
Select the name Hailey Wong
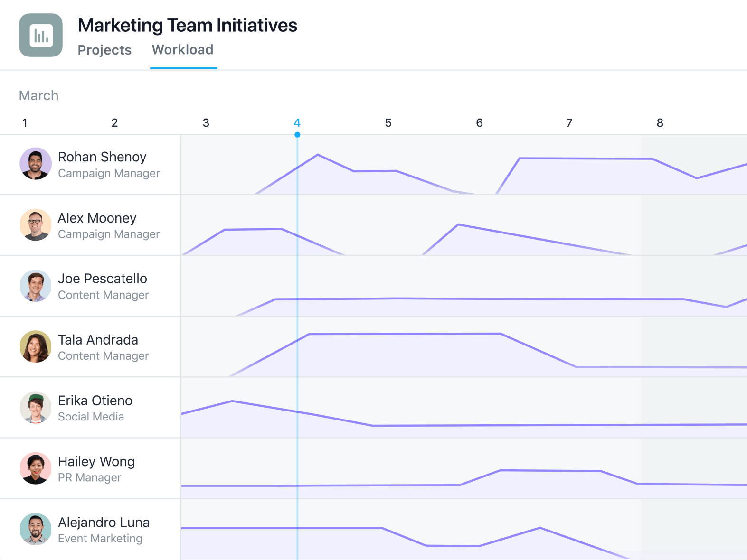tap(96, 462)
